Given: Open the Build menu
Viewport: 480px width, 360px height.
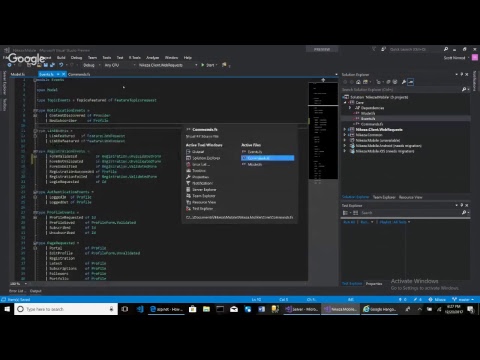Looking at the screenshot, I should coord(61,58).
